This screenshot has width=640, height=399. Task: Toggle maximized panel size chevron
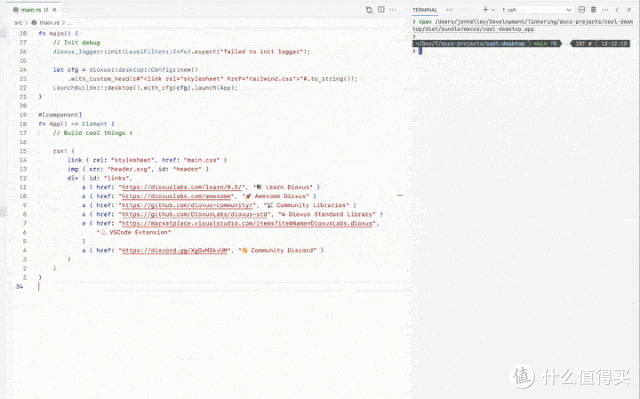(617, 9)
